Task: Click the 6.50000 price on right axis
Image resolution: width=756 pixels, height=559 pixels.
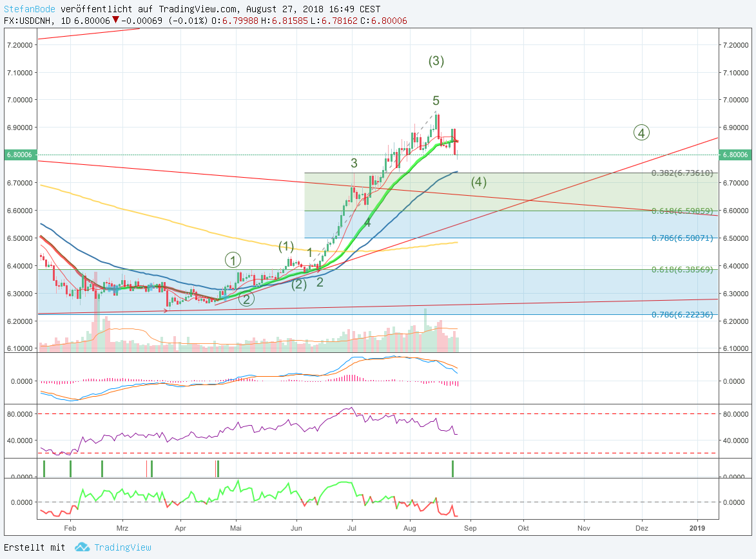Action: click(x=736, y=238)
